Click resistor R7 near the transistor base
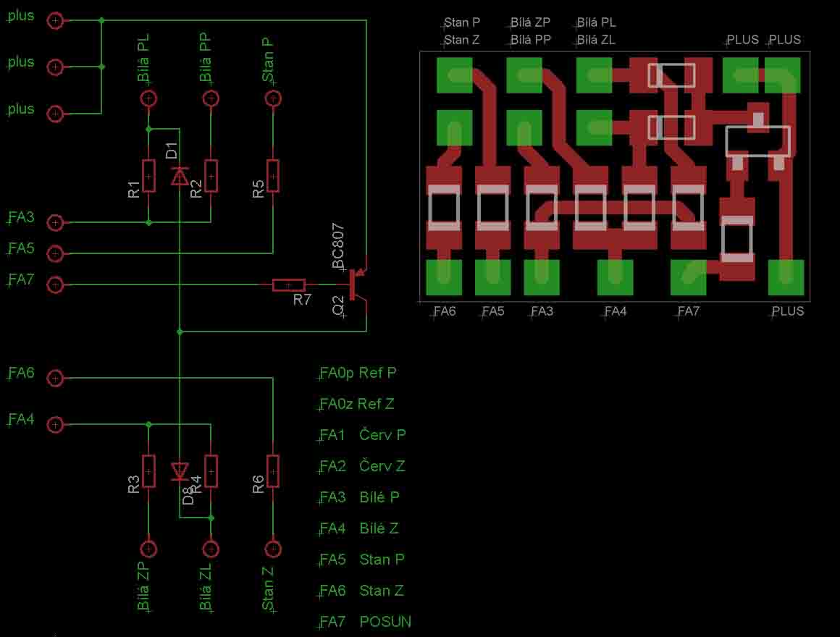Viewport: 840px width, 637px height. tap(288, 285)
